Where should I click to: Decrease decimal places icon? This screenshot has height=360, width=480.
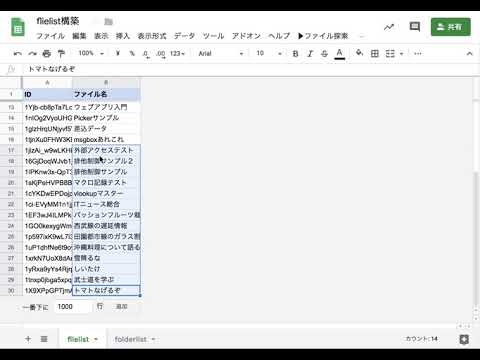146,54
